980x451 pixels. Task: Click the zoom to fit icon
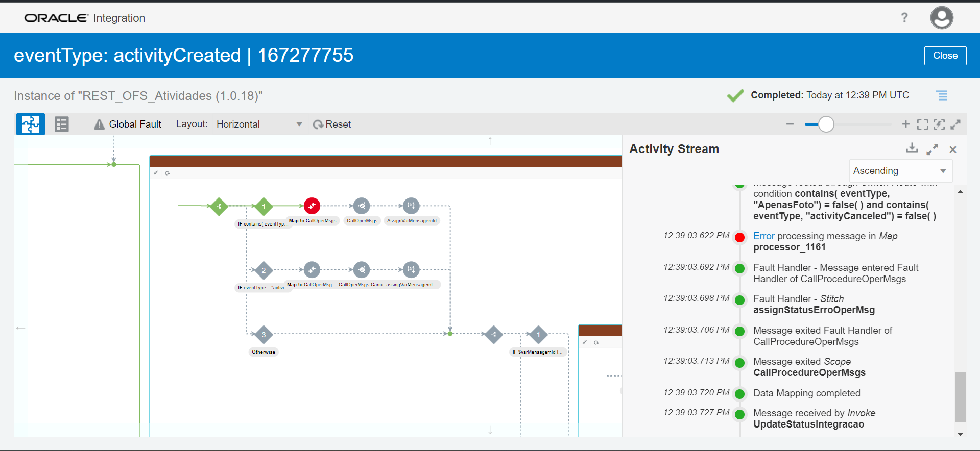pos(922,124)
